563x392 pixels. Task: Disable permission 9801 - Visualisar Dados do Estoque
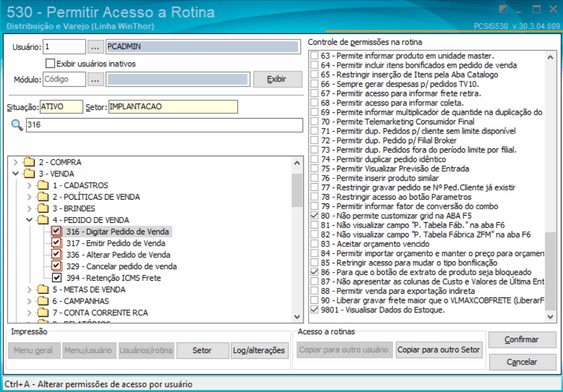click(x=315, y=310)
